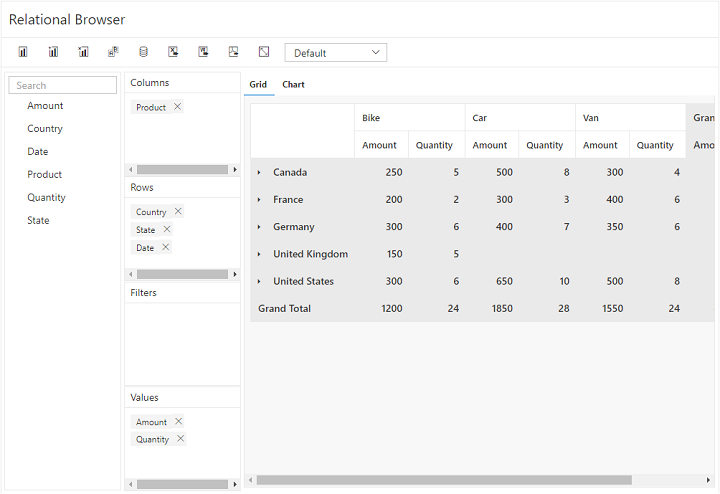Image resolution: width=720 pixels, height=494 pixels.
Task: Expand the Canada row
Action: pos(259,173)
